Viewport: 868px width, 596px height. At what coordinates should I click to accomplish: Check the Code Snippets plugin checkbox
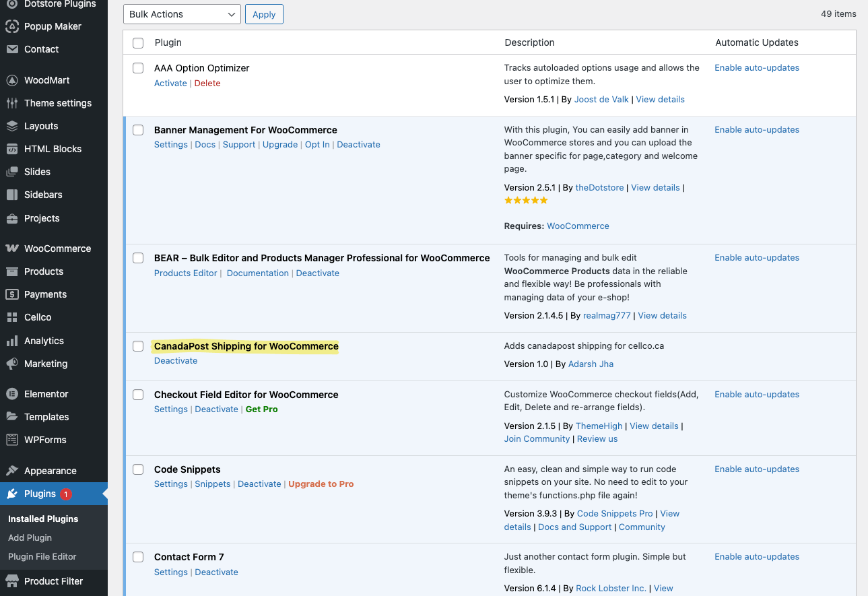[x=138, y=469]
